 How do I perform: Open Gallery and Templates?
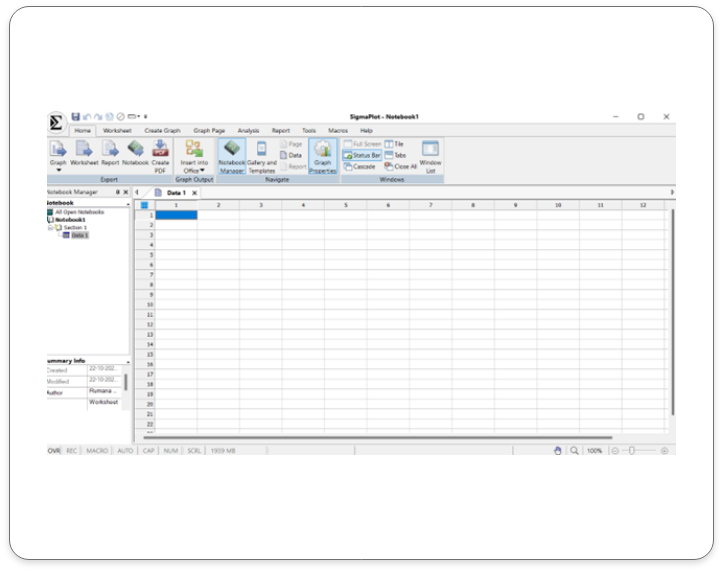[x=261, y=150]
